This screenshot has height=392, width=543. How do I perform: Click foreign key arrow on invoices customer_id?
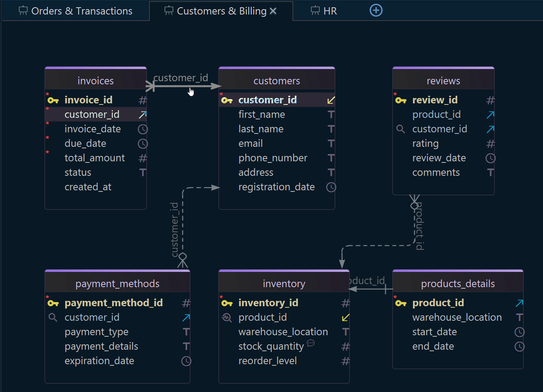143,115
